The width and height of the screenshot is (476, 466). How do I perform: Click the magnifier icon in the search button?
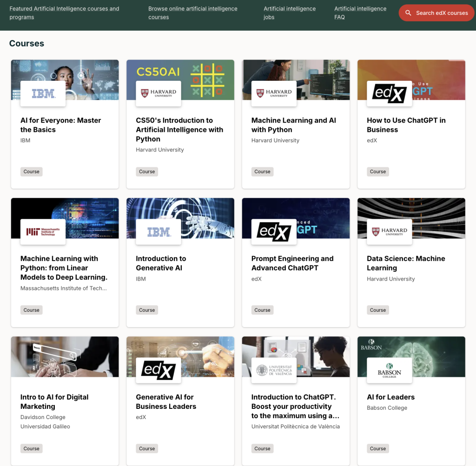click(408, 13)
